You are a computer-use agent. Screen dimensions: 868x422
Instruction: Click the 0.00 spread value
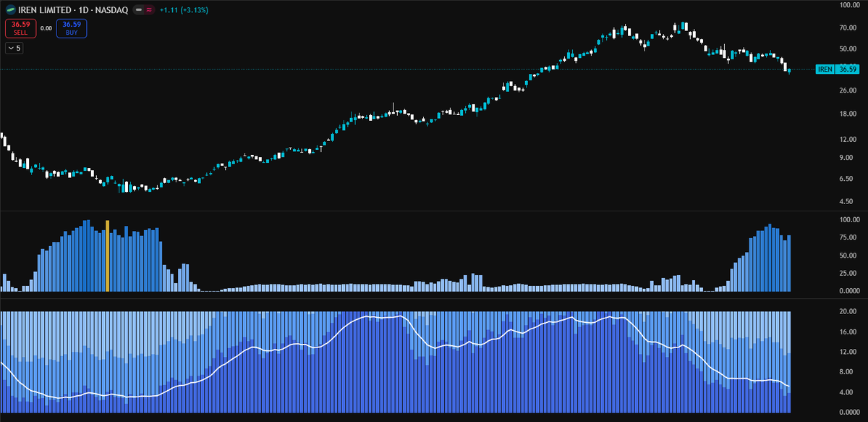point(46,28)
